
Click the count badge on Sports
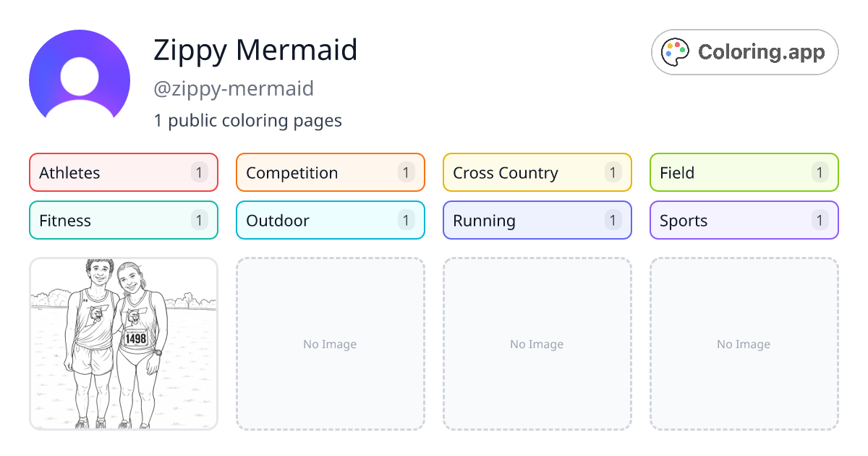tap(819, 220)
